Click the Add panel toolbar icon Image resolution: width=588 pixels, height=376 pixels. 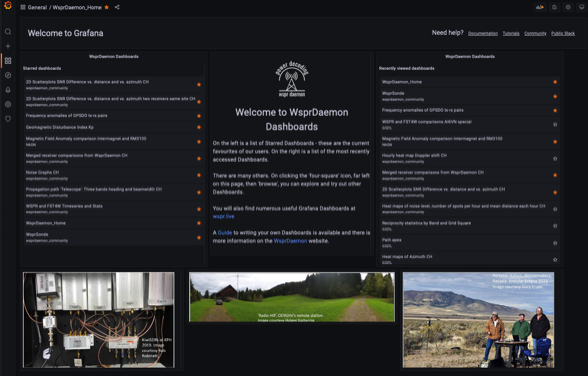tap(540, 7)
